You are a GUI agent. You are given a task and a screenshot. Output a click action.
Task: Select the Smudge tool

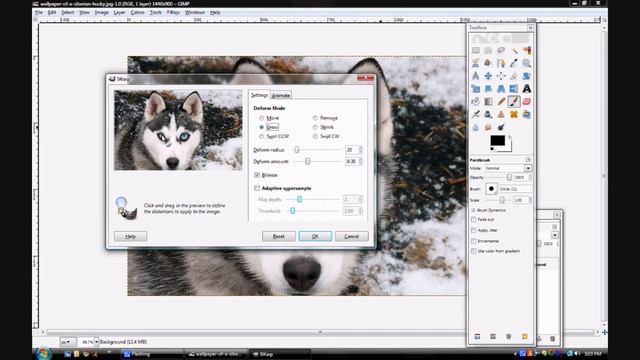[488, 127]
